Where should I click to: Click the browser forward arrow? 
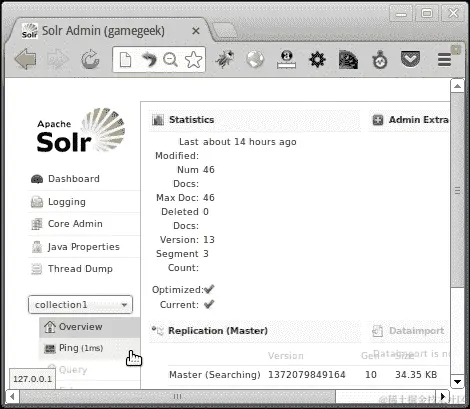(x=58, y=59)
